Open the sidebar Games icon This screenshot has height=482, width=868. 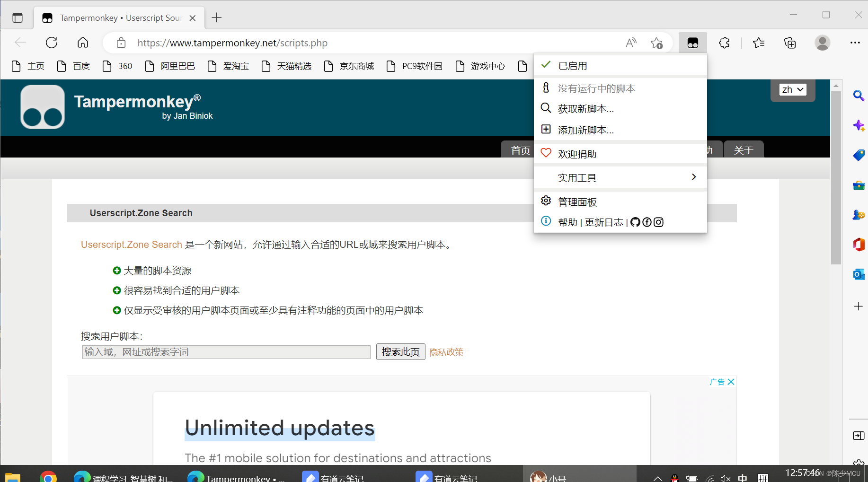coord(859,215)
